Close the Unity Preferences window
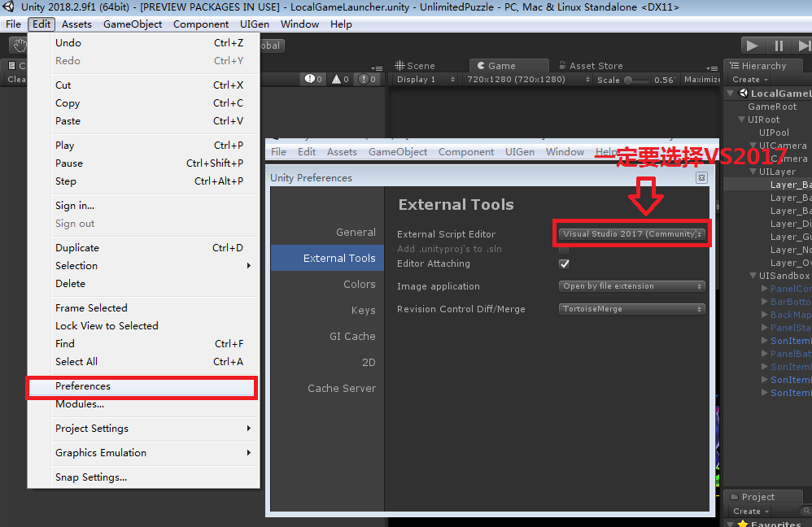This screenshot has width=812, height=527. point(700,177)
